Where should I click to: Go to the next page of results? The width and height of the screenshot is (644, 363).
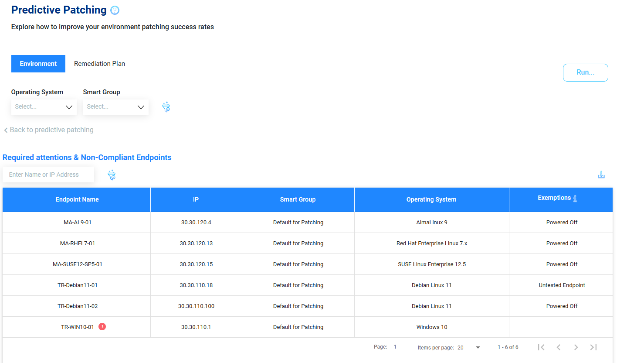[576, 347]
